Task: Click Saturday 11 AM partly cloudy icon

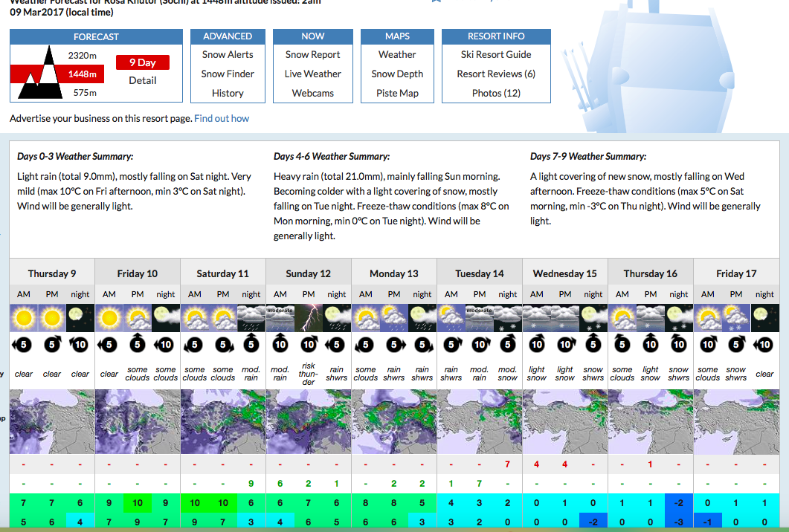Action: pyautogui.click(x=195, y=318)
